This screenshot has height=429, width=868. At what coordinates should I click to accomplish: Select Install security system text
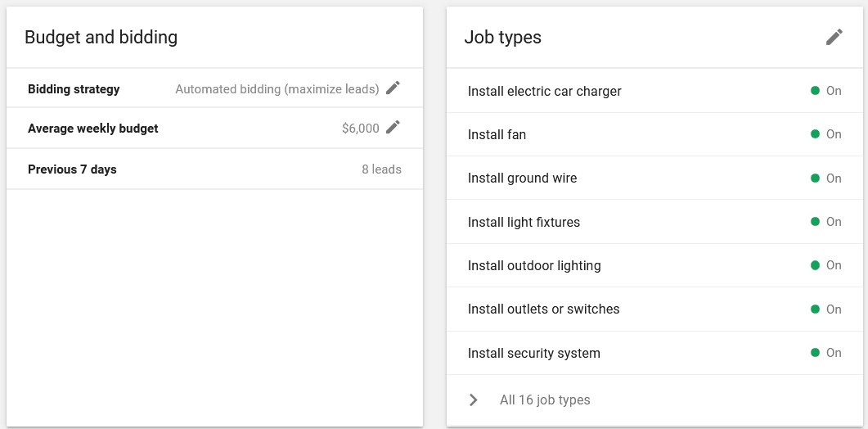pos(533,353)
